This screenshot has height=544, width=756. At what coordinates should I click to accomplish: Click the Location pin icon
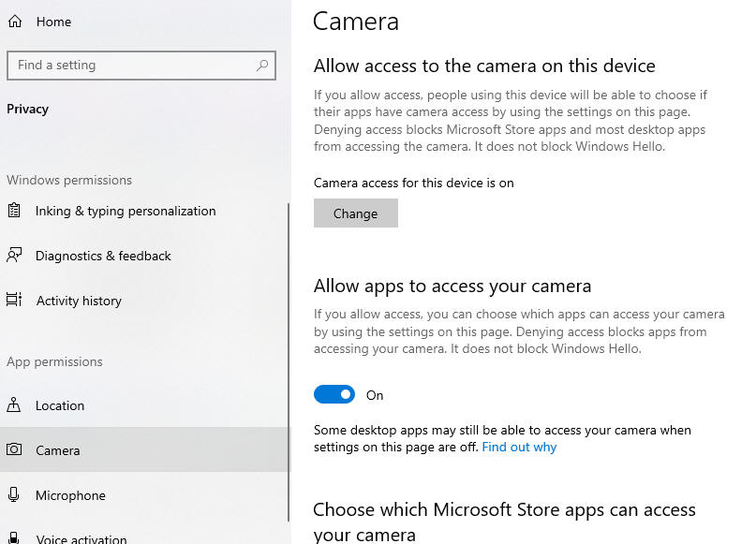pyautogui.click(x=14, y=405)
